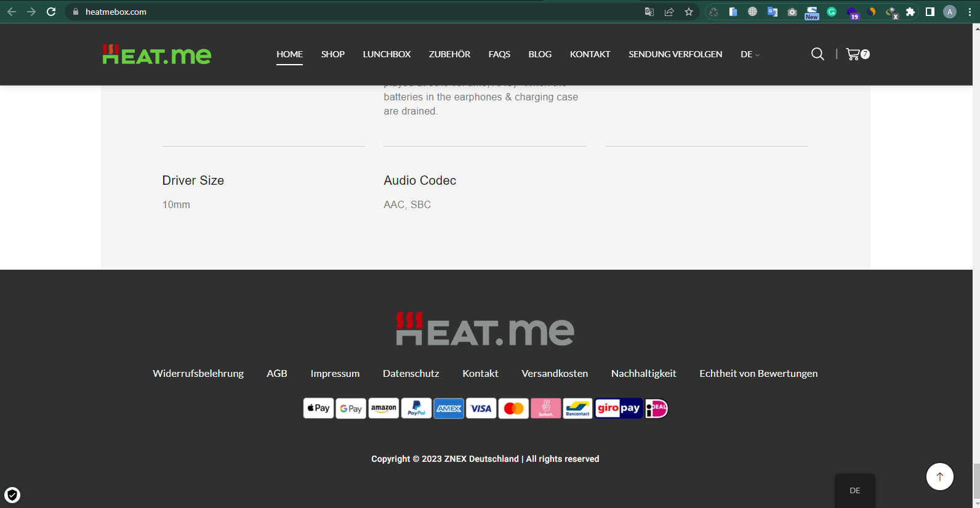Click the Copyright 2023 ZNEX Deutschland text
Image resolution: width=980 pixels, height=508 pixels.
point(485,459)
